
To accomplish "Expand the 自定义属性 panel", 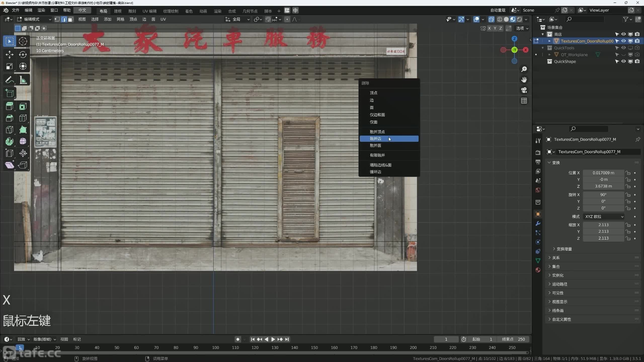I will point(561,319).
